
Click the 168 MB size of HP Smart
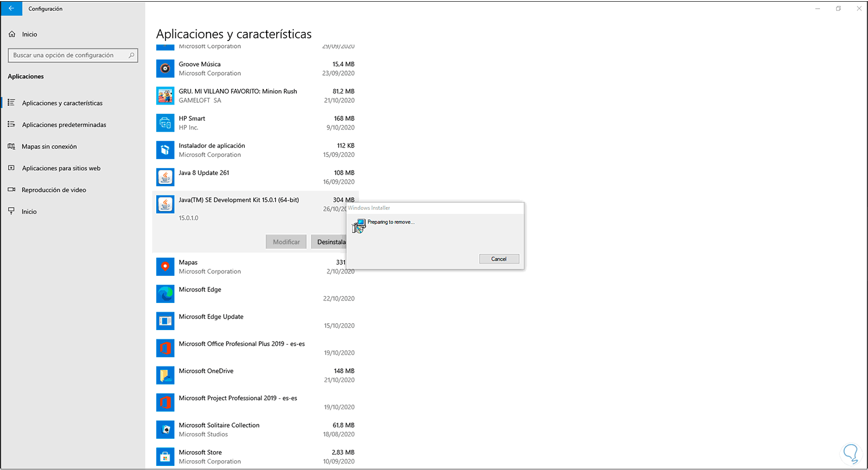pos(344,119)
